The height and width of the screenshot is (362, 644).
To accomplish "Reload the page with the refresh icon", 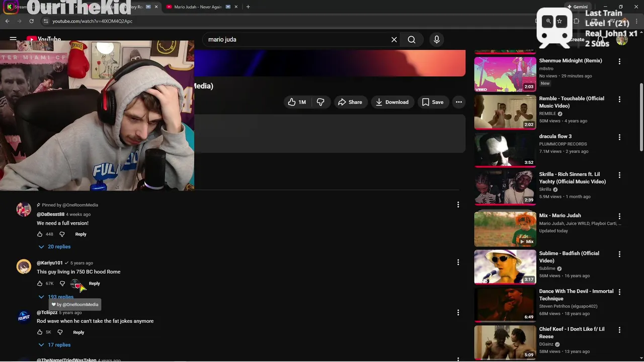I will click(x=31, y=21).
